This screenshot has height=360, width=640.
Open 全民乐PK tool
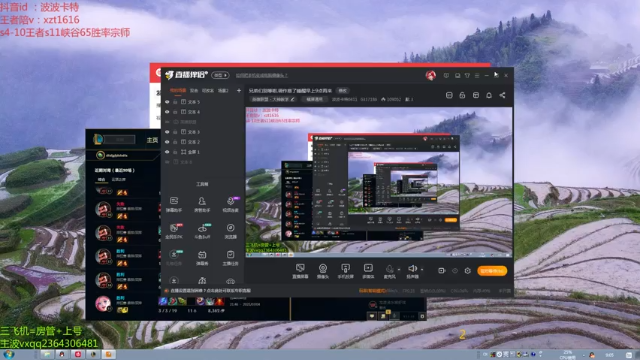[174, 231]
